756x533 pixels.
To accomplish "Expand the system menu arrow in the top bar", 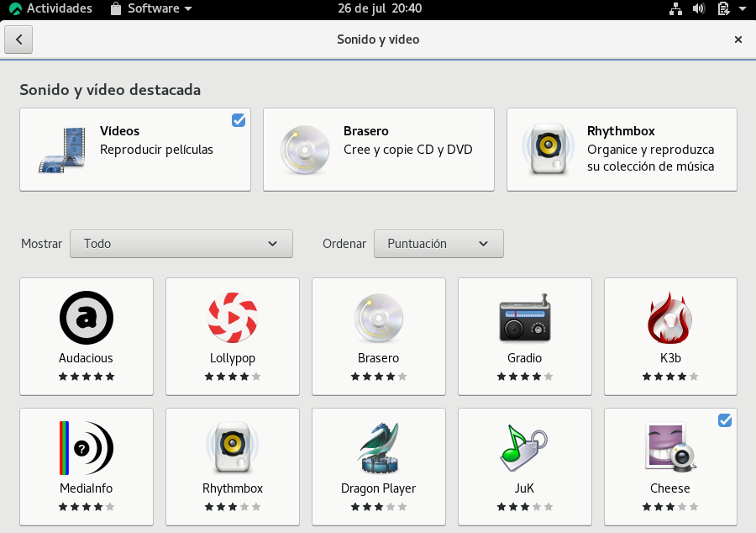I will click(743, 8).
